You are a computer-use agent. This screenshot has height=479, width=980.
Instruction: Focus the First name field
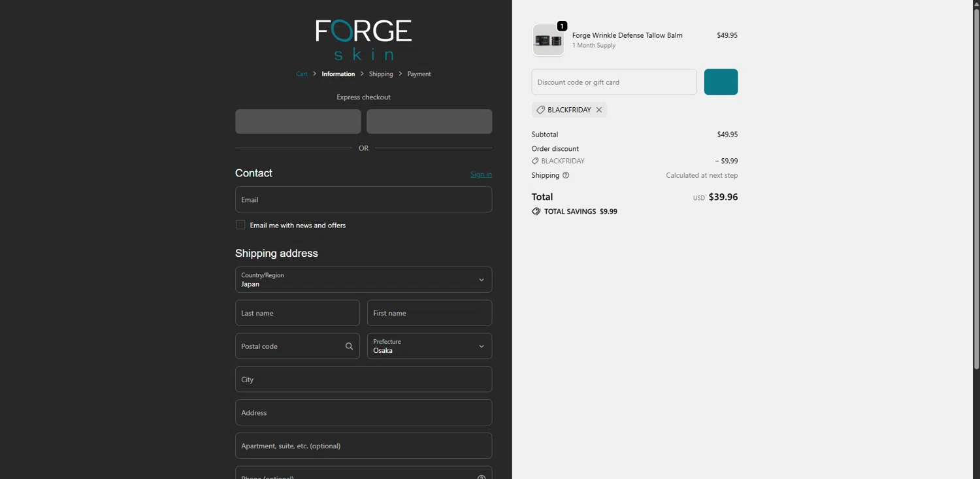click(429, 313)
